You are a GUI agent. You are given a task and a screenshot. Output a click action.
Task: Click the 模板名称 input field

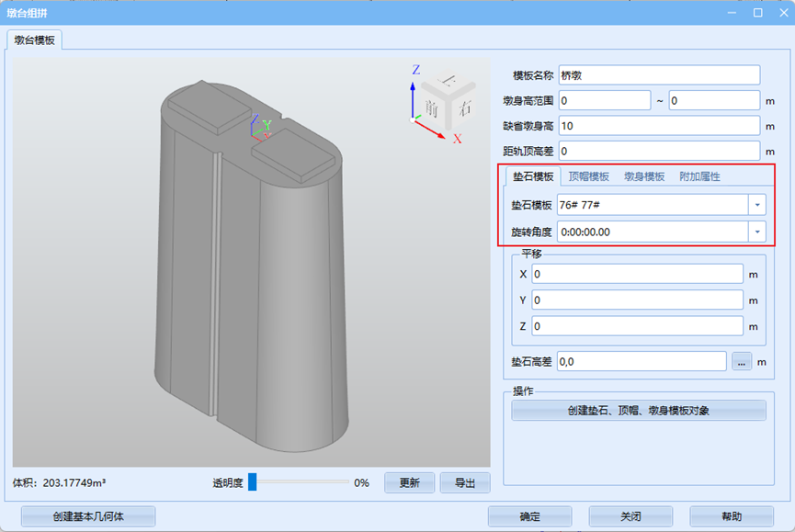(659, 75)
